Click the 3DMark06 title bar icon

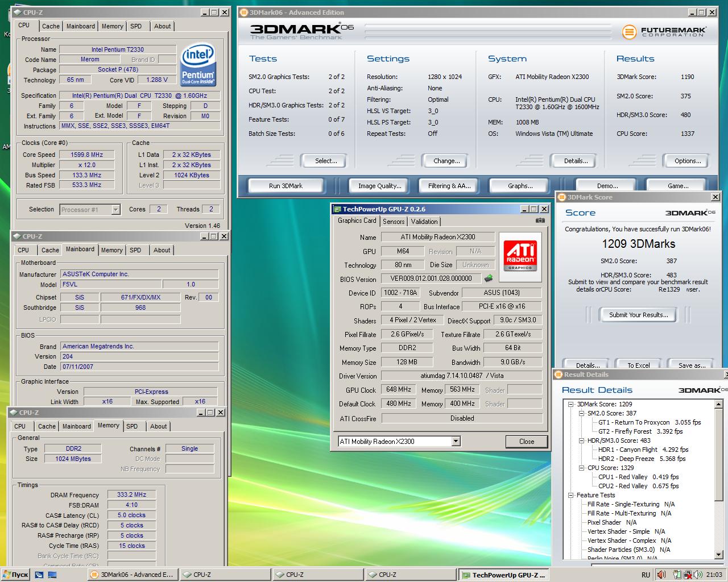tap(243, 12)
